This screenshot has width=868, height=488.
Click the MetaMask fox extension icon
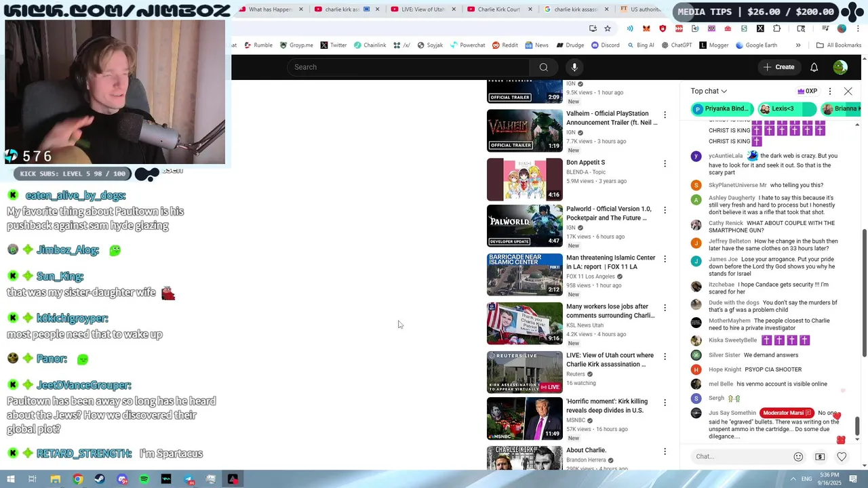point(646,28)
